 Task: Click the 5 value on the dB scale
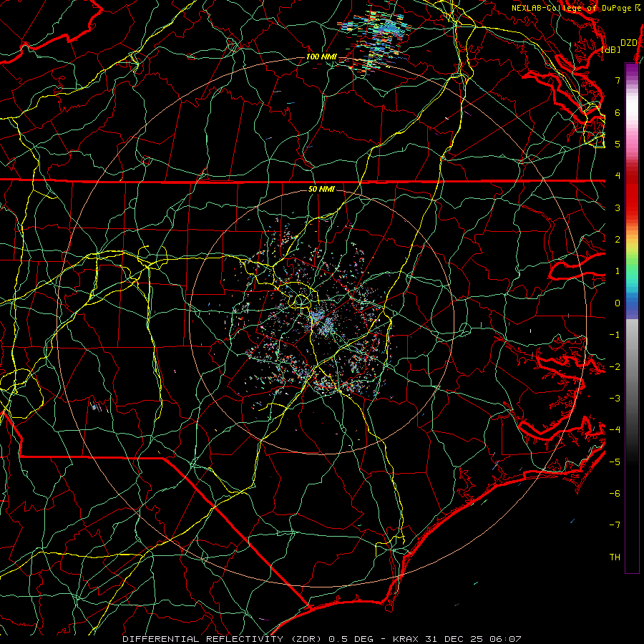tap(618, 144)
